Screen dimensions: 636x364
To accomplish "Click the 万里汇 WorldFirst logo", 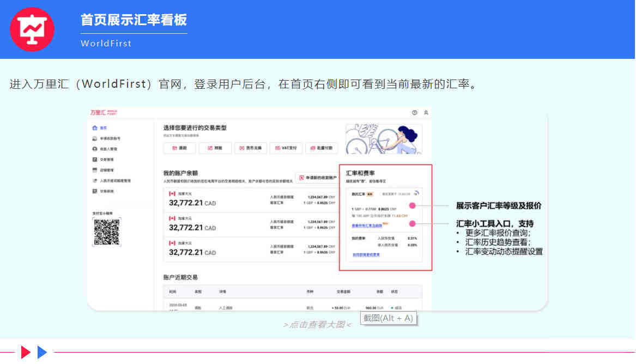I will click(104, 113).
